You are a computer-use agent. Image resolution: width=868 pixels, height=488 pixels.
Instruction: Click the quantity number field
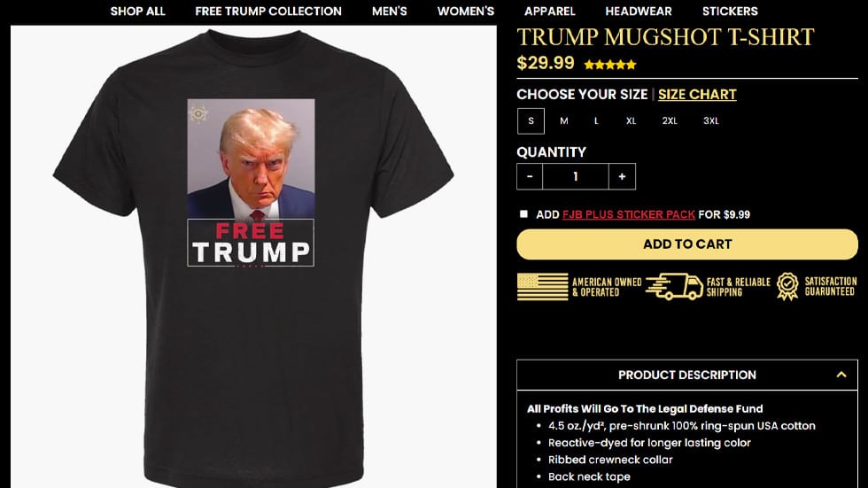pos(576,176)
